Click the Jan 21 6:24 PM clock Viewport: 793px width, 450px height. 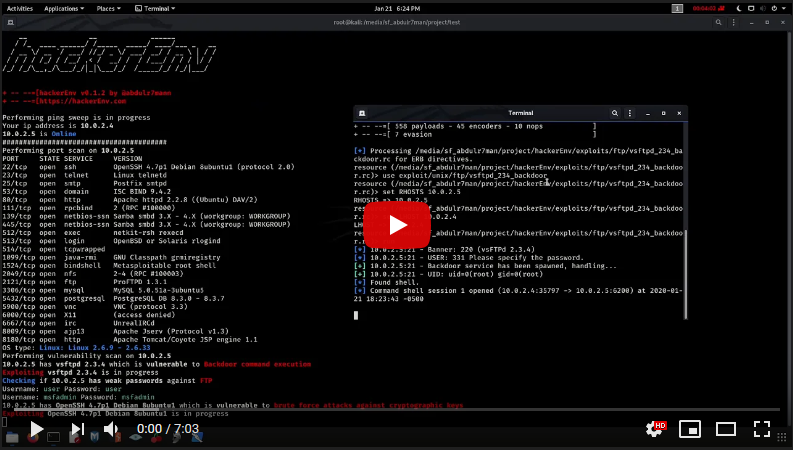(x=397, y=9)
